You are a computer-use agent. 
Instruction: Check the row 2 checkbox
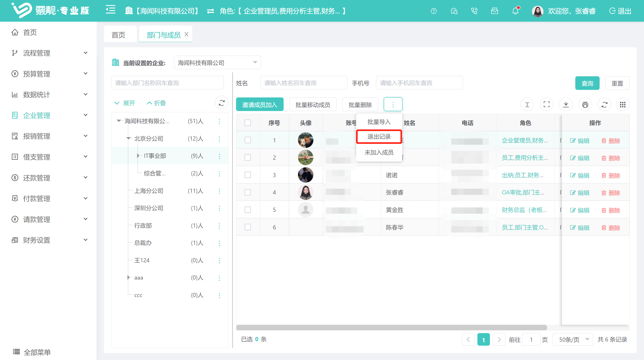tap(248, 158)
